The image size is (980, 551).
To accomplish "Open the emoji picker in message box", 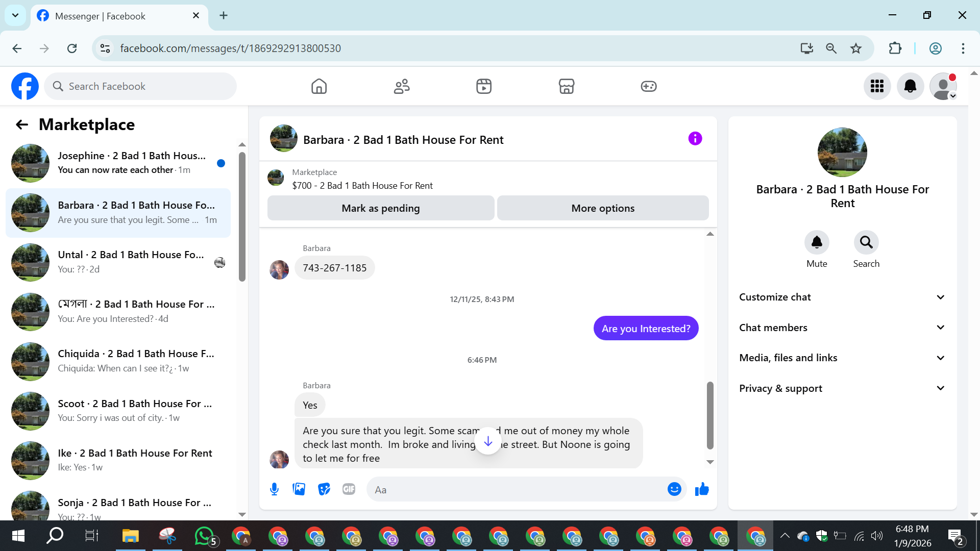I will click(x=674, y=490).
